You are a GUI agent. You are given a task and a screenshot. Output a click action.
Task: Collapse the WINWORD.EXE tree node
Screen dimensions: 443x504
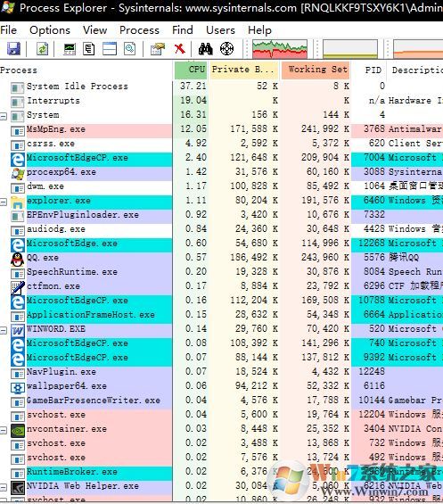pyautogui.click(x=4, y=330)
